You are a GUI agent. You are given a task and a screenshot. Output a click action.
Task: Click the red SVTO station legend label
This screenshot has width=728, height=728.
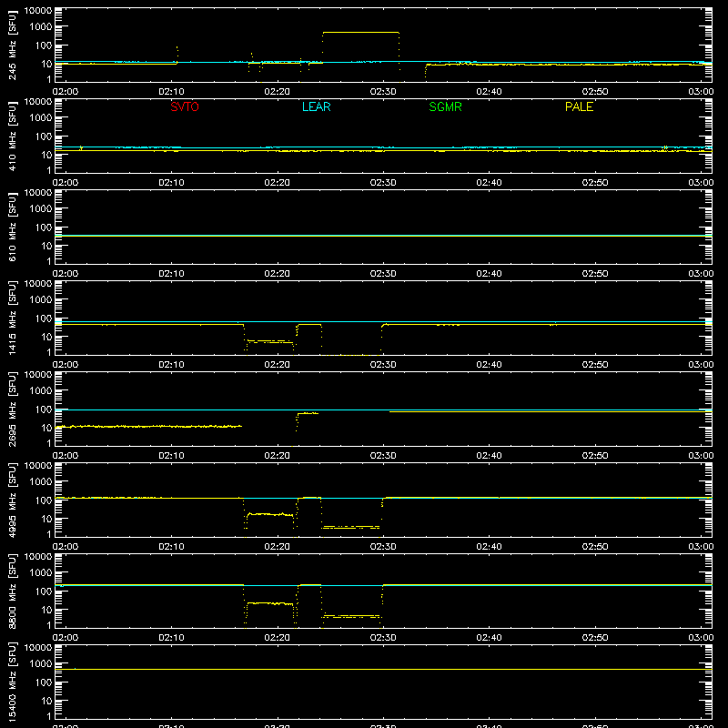(x=185, y=106)
